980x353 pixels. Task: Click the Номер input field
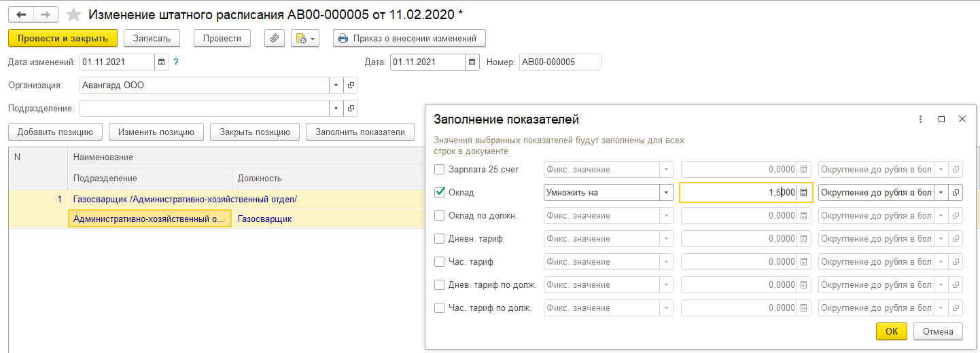tap(560, 62)
